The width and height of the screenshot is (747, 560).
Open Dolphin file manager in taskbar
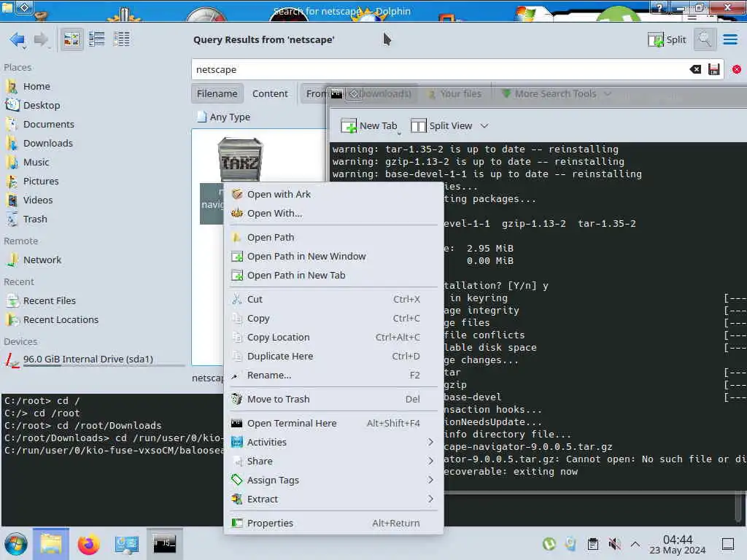tap(51, 544)
